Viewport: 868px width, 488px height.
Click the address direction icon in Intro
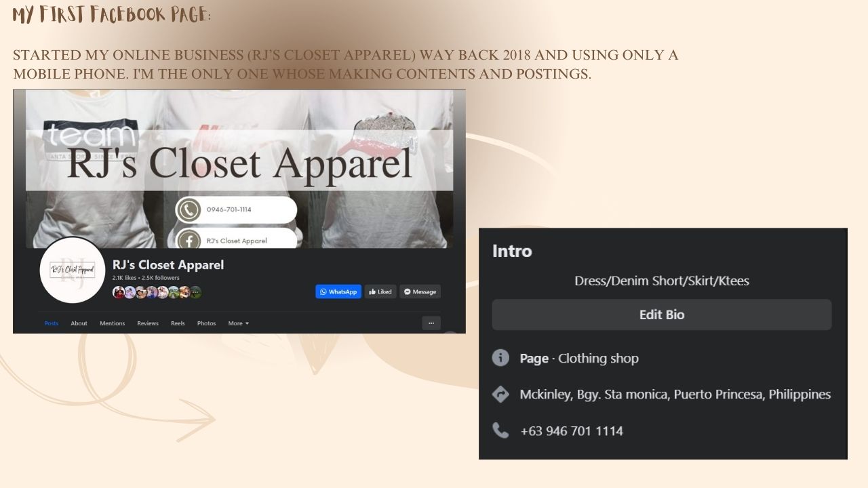[x=500, y=394]
